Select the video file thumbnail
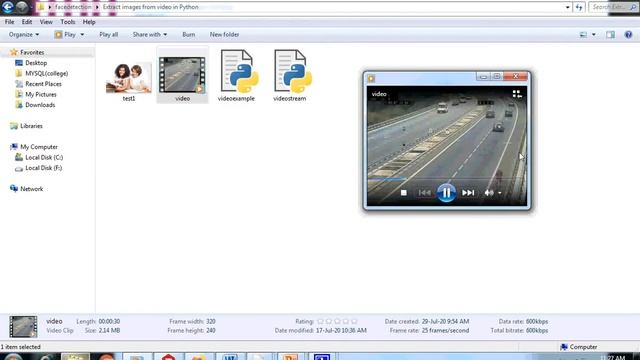 coord(182,76)
